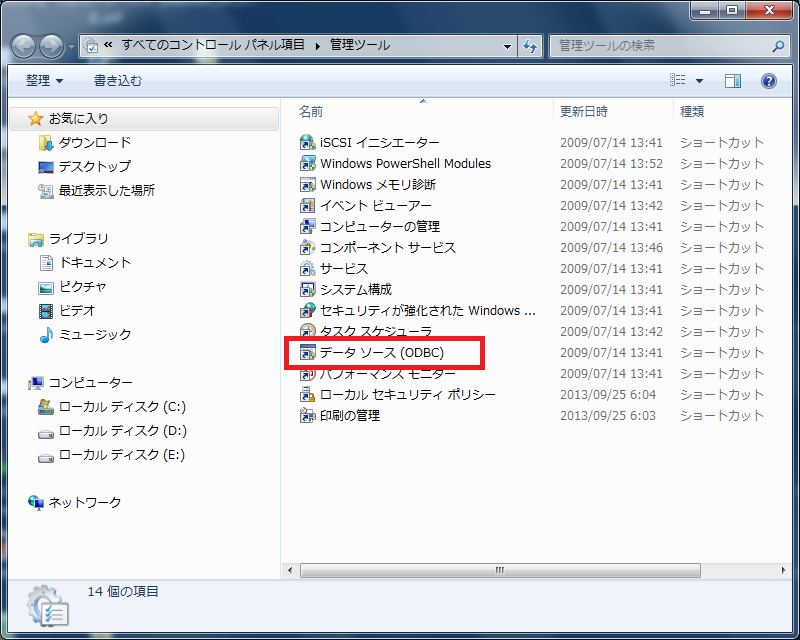Select Windows PowerShell Modules icon

coord(307,163)
